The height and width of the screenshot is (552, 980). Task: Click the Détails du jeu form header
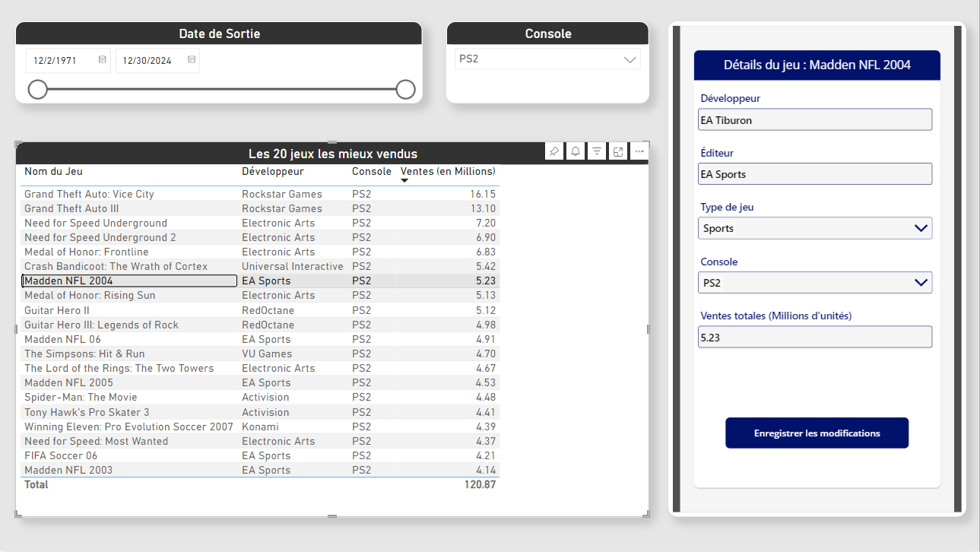point(817,65)
